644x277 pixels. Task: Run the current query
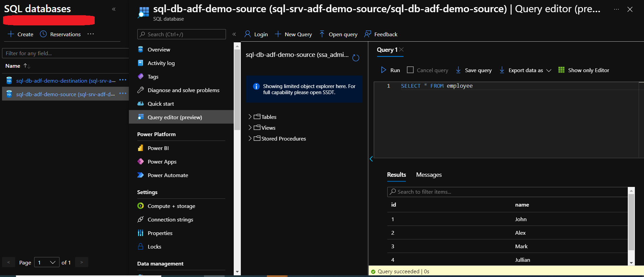coord(390,70)
